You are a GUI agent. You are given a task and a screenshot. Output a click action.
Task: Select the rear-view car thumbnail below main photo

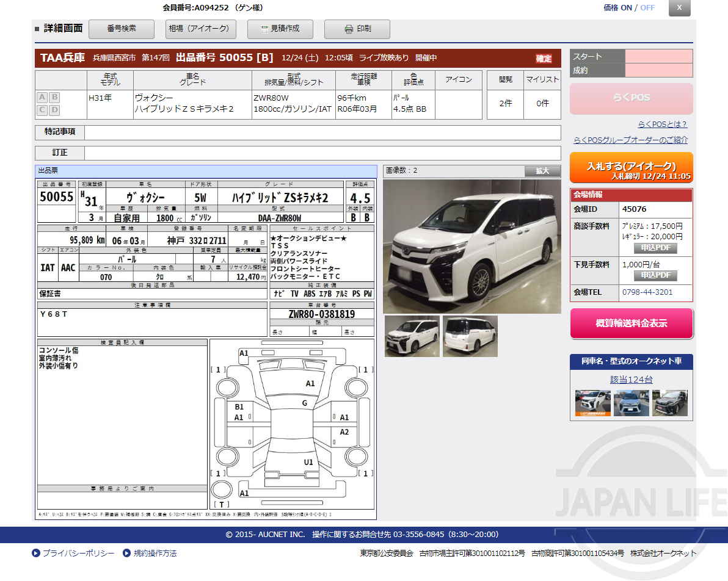[471, 335]
